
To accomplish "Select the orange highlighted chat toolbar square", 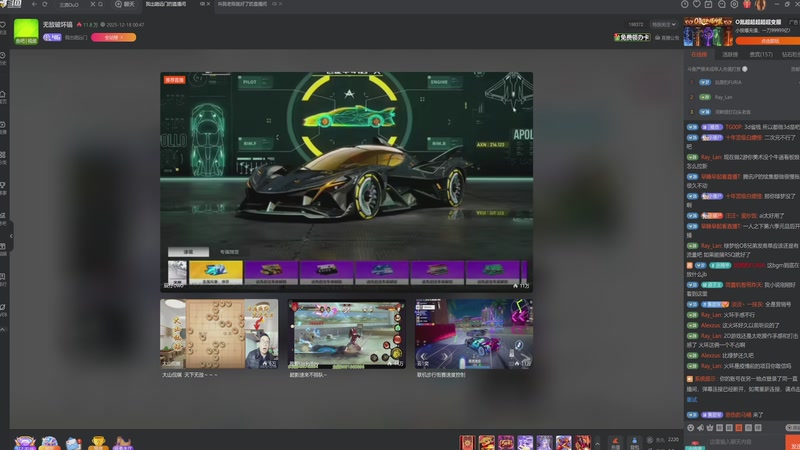I will pyautogui.click(x=739, y=428).
